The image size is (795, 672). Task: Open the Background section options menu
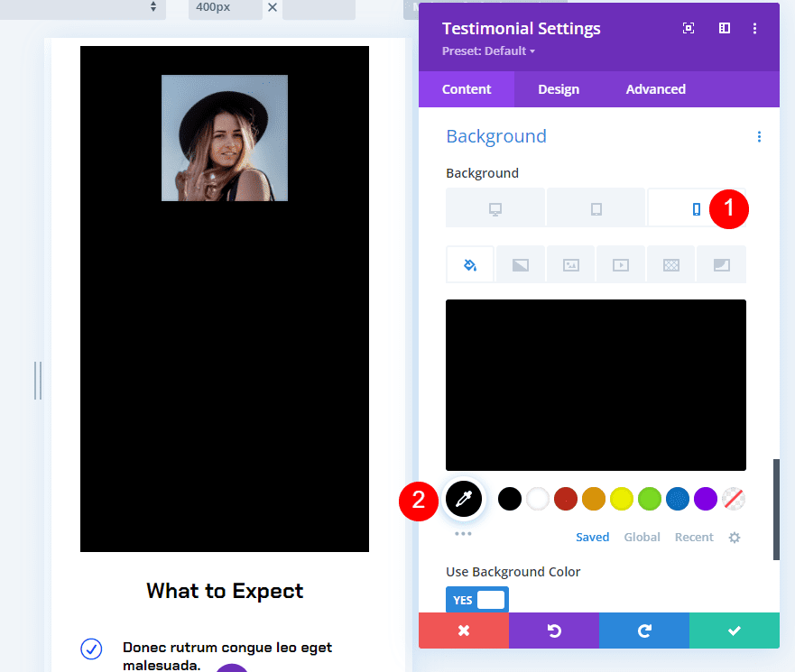(x=759, y=136)
